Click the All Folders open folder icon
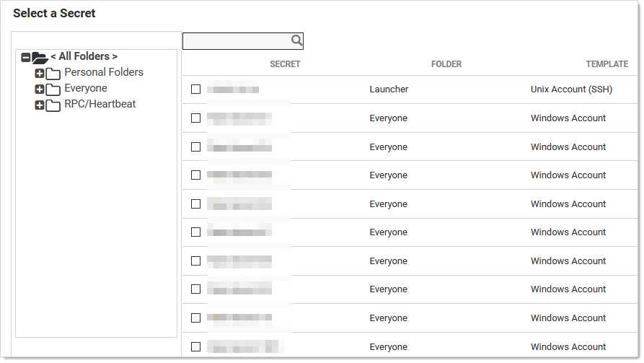Screen dimensions: 644x363 coord(40,57)
